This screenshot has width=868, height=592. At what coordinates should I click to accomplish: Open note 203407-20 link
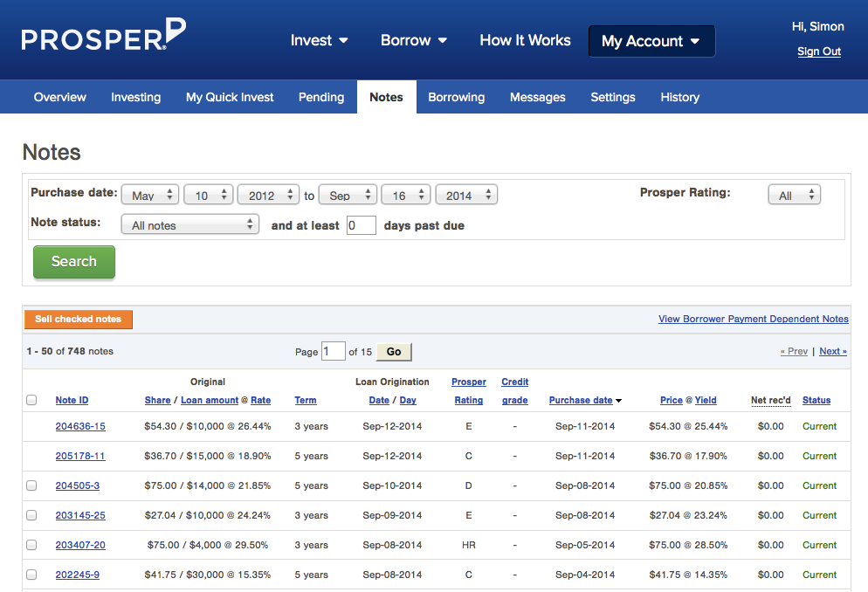click(80, 545)
